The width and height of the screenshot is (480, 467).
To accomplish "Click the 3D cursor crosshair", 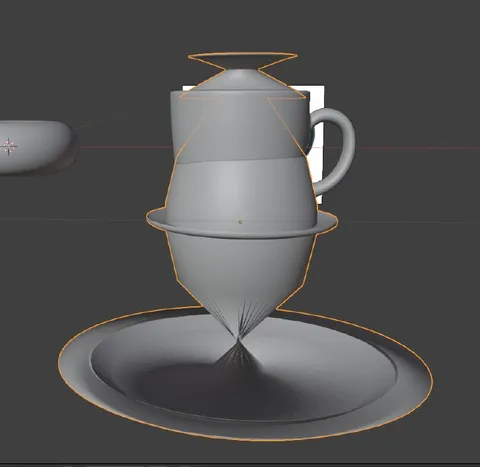I will click(9, 146).
